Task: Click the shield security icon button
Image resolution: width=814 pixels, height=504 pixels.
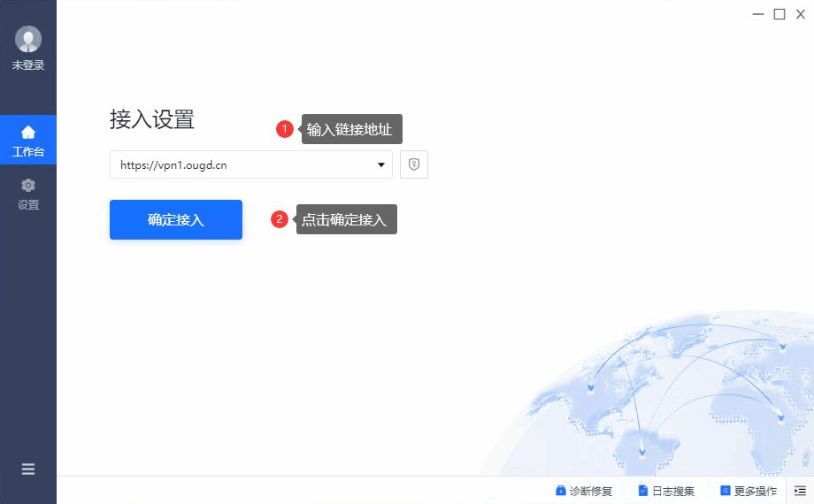Action: 414,165
